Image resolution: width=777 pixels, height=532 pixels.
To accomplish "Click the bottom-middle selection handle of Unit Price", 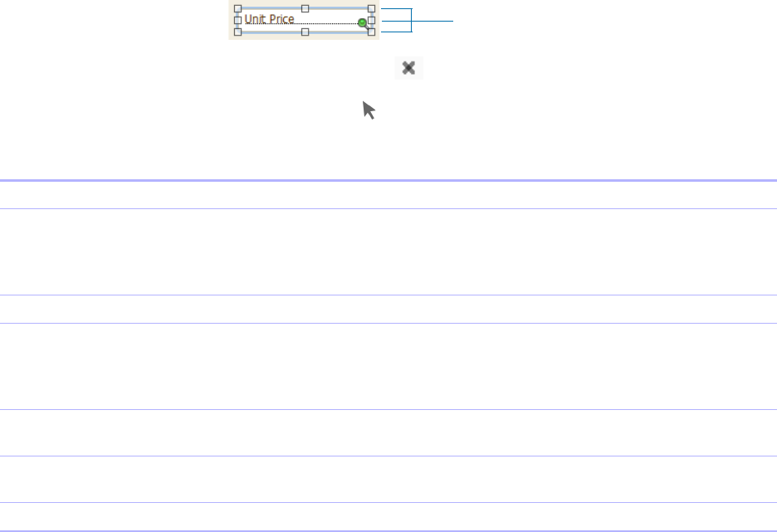I will coord(305,32).
